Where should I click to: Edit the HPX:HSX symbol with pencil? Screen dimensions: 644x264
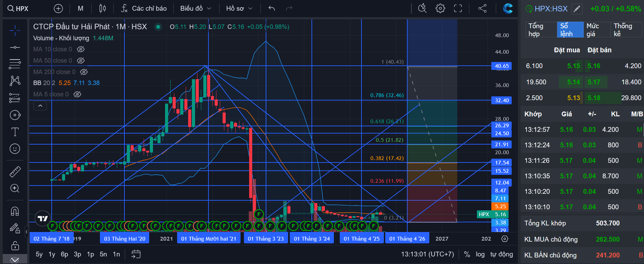pos(577,9)
